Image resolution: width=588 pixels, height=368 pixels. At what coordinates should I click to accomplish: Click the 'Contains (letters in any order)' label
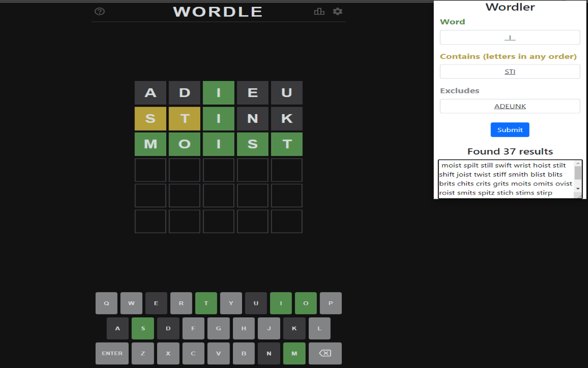[509, 56]
